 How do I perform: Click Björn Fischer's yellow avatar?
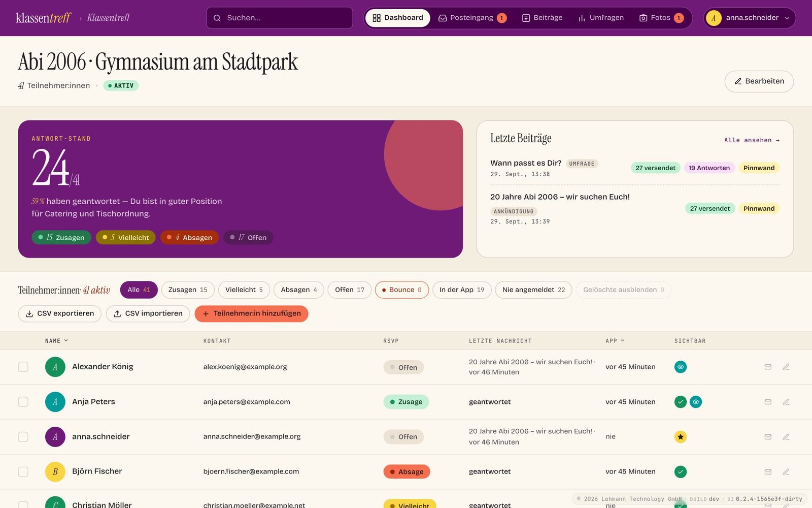pos(55,472)
